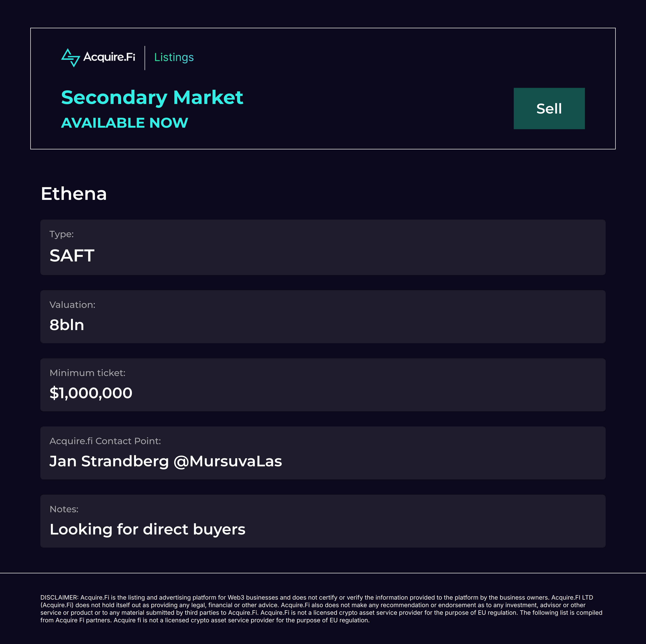Screen dimensions: 646x644
Task: Click the SAFT value text
Action: click(72, 256)
